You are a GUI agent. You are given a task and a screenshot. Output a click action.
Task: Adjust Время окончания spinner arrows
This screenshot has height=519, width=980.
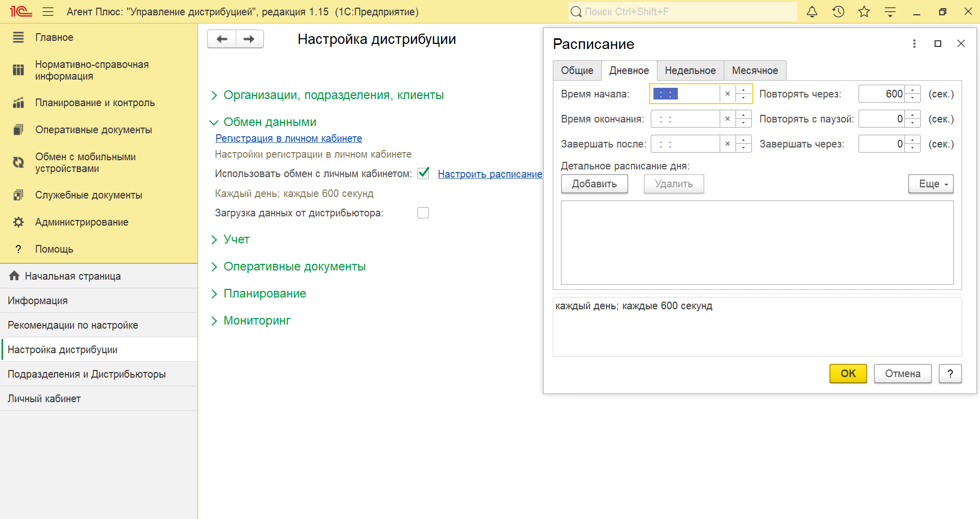(744, 119)
